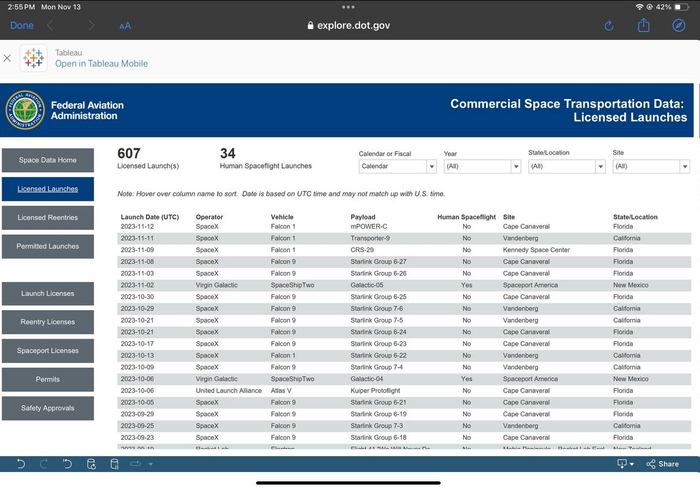700x489 pixels.
Task: Click Done to close browser view
Action: [x=21, y=26]
